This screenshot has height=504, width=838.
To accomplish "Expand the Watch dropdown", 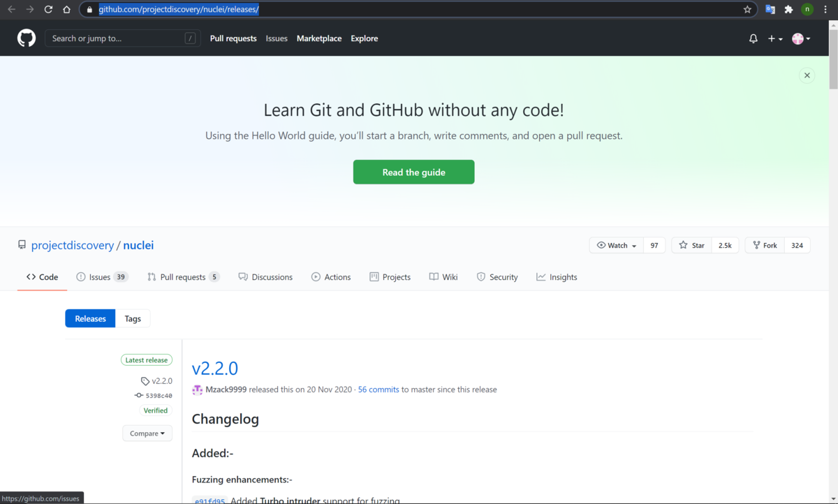I will [x=617, y=245].
